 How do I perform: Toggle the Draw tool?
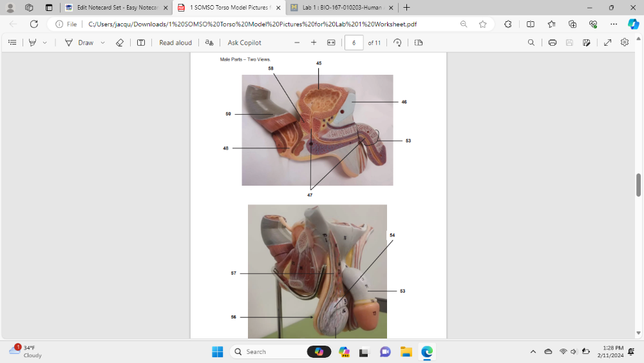coord(79,43)
